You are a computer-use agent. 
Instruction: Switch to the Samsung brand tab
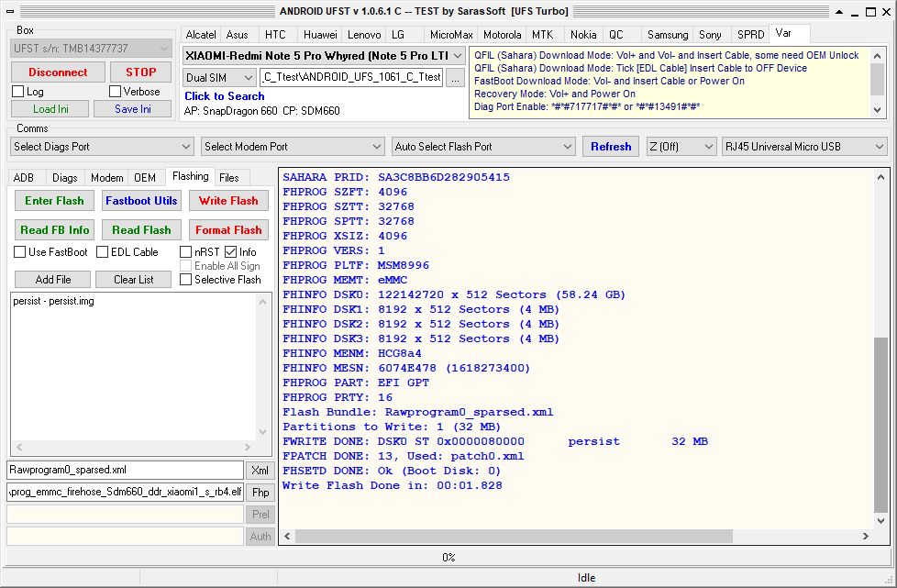668,35
